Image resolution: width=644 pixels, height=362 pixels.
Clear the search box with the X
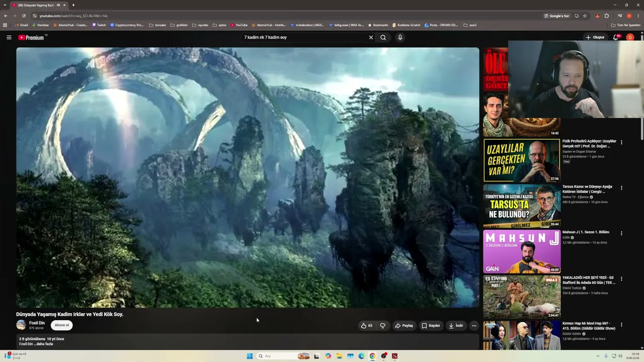point(371,37)
